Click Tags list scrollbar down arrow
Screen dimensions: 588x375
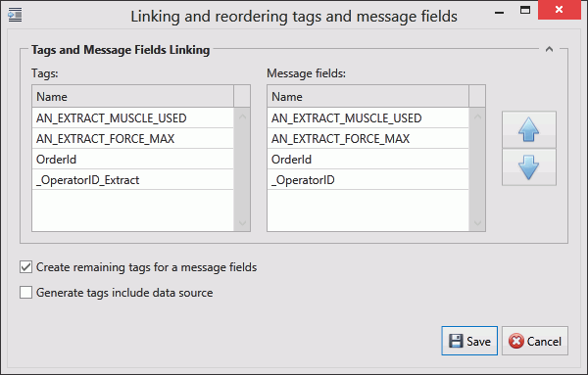click(242, 223)
